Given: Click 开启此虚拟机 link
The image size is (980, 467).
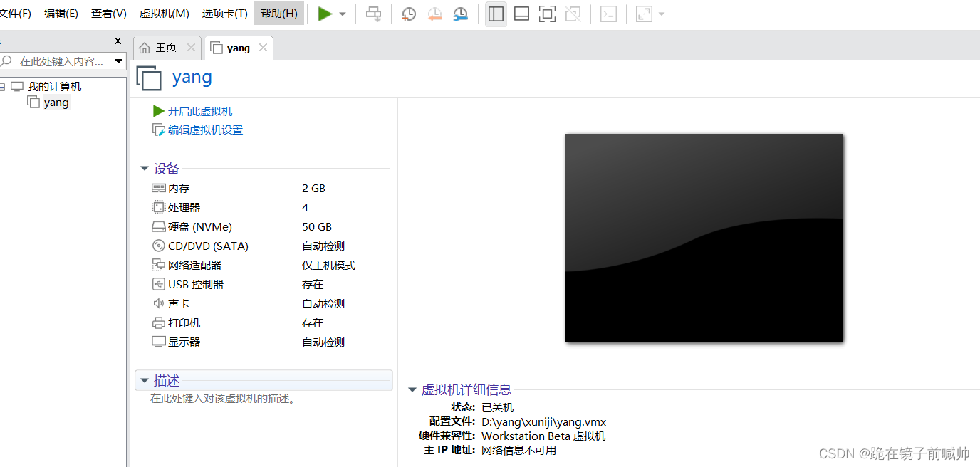Looking at the screenshot, I should (x=200, y=111).
